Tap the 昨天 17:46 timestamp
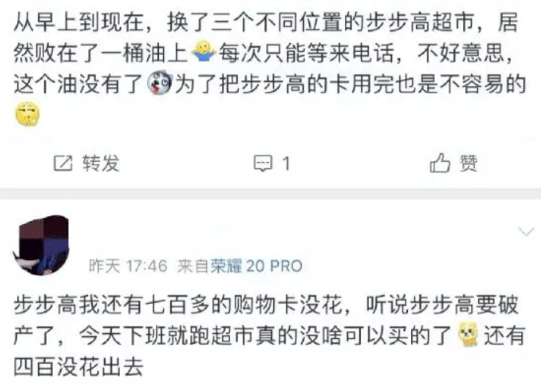The height and width of the screenshot is (392, 541). [128, 266]
